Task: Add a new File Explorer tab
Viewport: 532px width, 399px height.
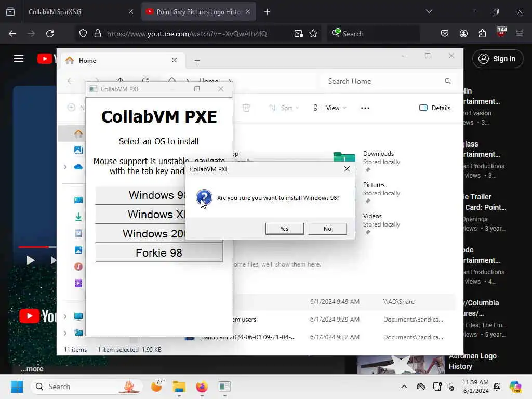Action: [x=197, y=61]
